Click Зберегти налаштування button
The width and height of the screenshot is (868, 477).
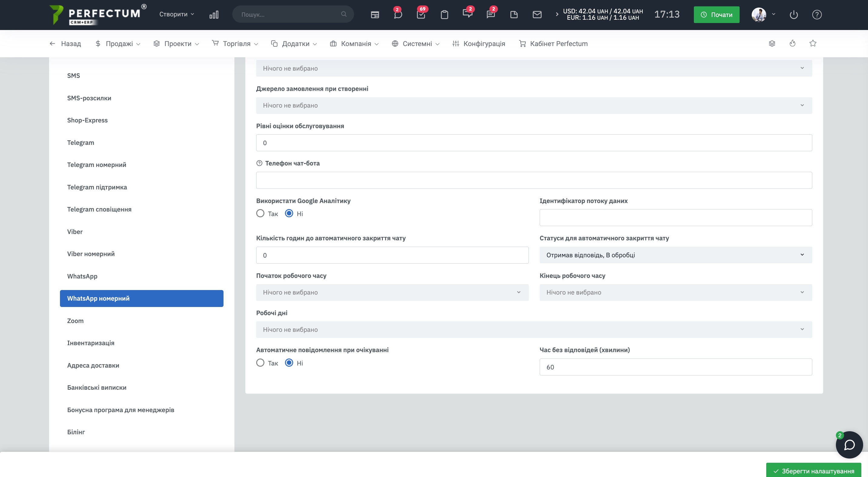pos(813,471)
